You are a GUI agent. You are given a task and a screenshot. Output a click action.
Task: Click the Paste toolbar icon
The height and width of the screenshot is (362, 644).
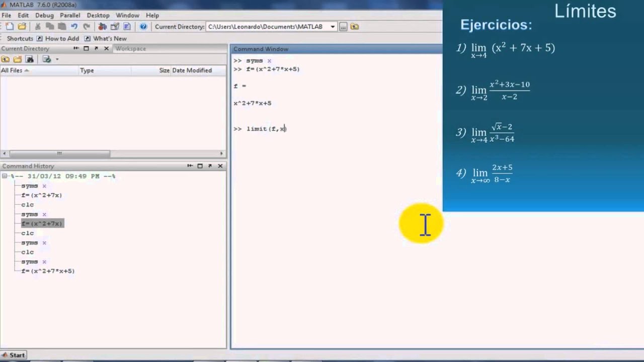[62, 27]
